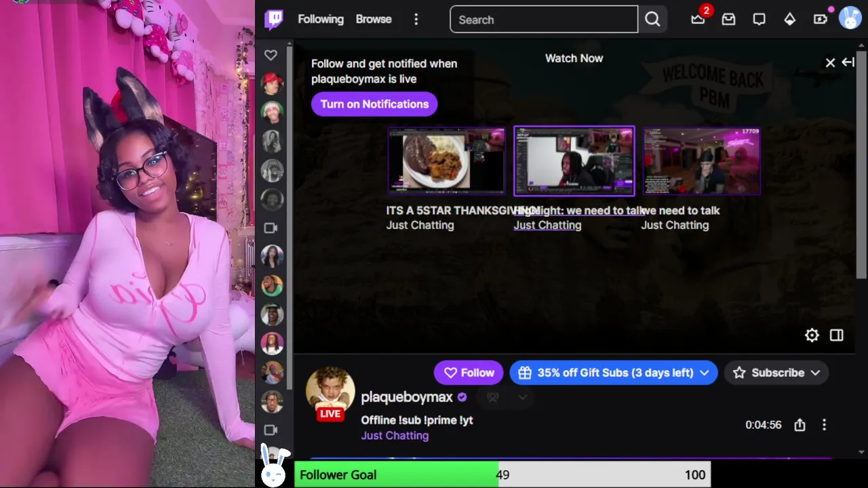Click the second camera icon near sidebar bottom

click(x=271, y=430)
